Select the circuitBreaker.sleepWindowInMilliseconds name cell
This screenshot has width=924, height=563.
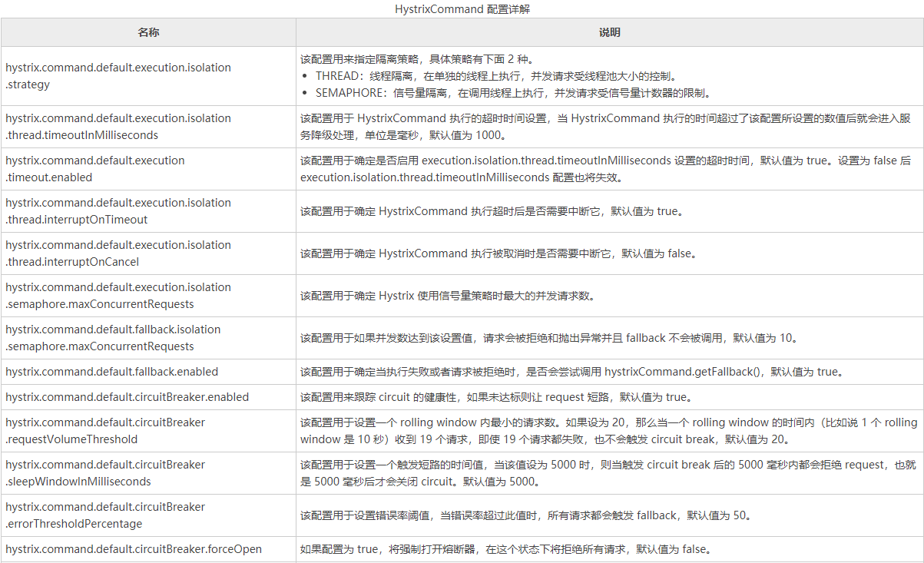pyautogui.click(x=148, y=473)
